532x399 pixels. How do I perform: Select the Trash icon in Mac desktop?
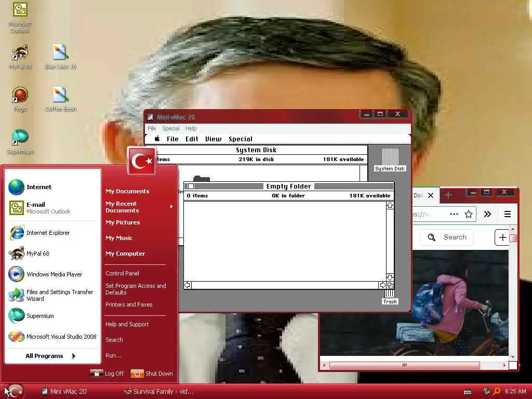coord(390,297)
